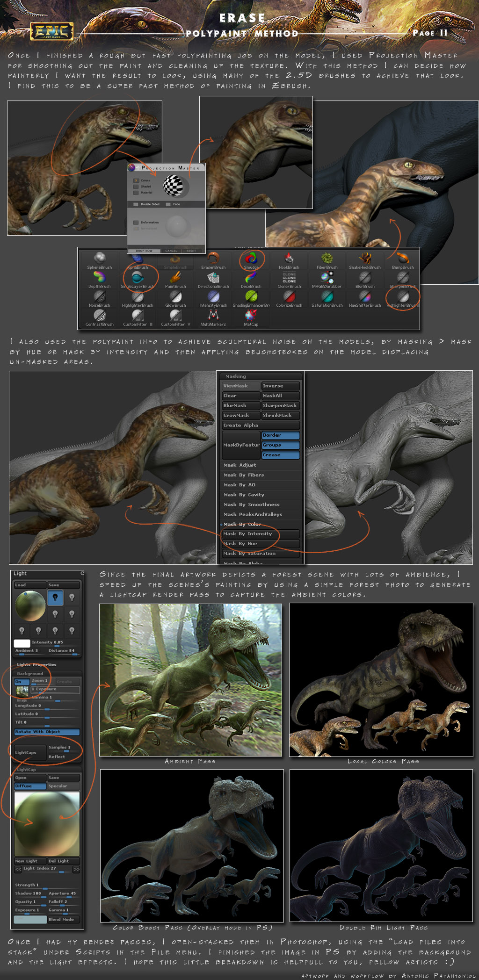Screen dimensions: 479x980
Task: Select the DecoBrush tool
Action: [x=251, y=280]
